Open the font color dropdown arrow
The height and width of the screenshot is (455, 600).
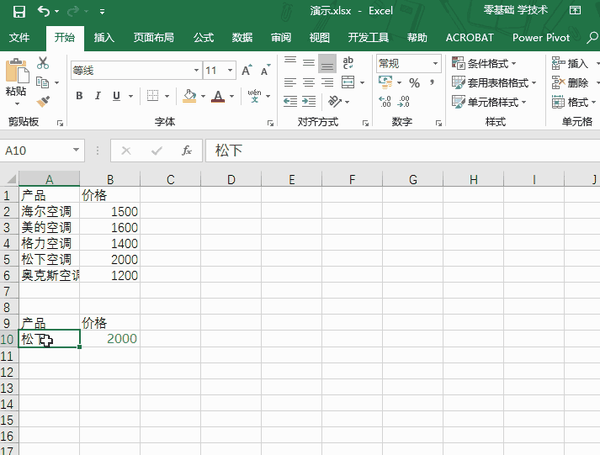click(232, 96)
